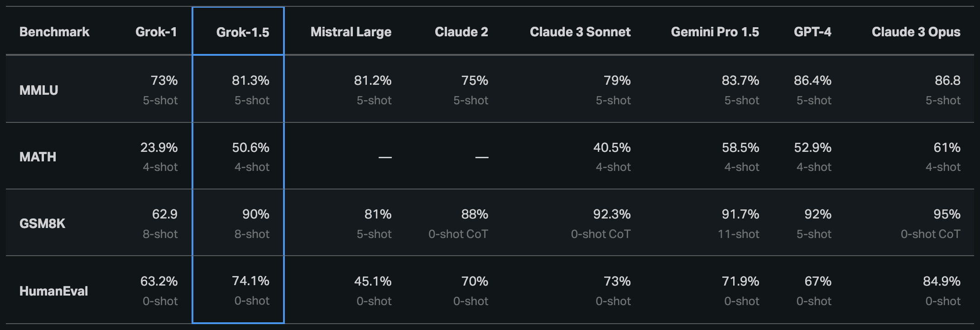Click the HumanEval row label
The width and height of the screenshot is (980, 330).
click(53, 291)
